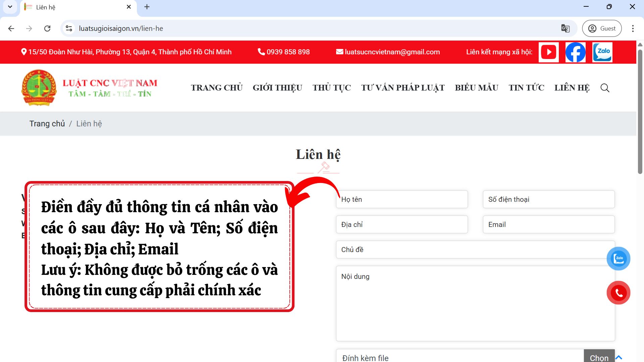Open the Guest profile menu
The height and width of the screenshot is (362, 644).
[602, 28]
